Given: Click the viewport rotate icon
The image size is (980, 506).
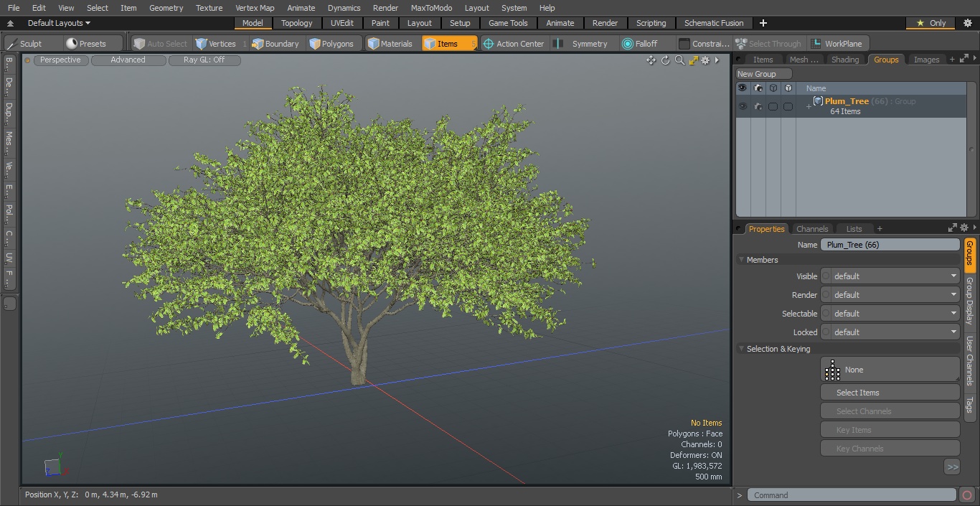Looking at the screenshot, I should point(665,60).
